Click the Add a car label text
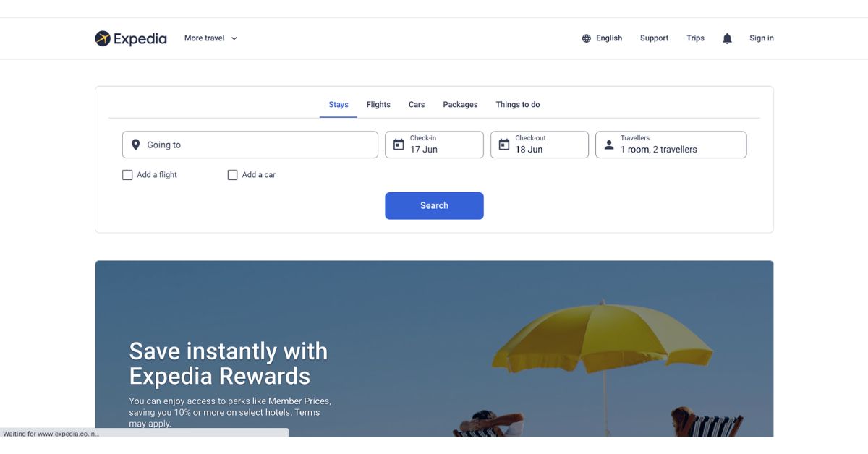Screen dimensions: 868x454 [259, 175]
